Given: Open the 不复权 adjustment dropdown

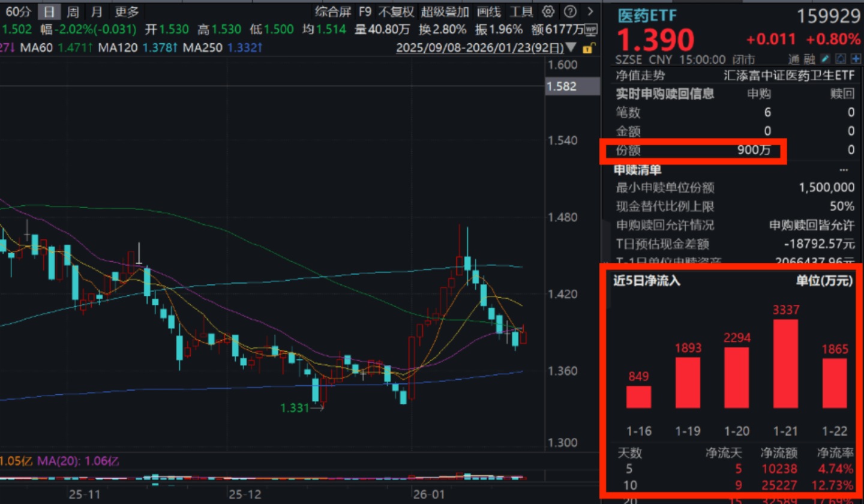Looking at the screenshot, I should (395, 11).
